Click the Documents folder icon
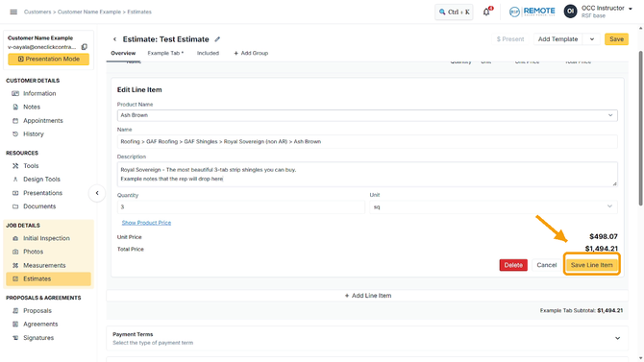The width and height of the screenshot is (644, 362). (15, 206)
